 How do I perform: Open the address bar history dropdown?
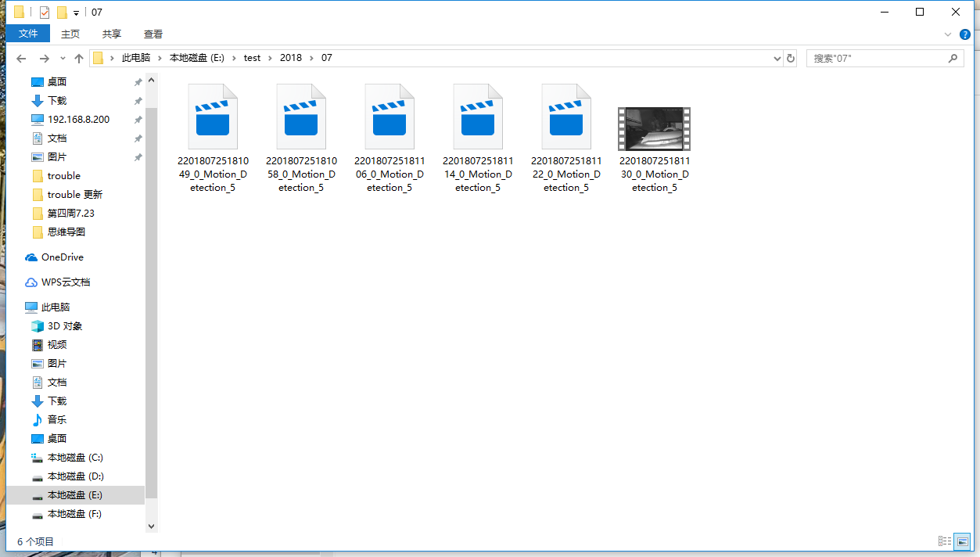click(777, 58)
